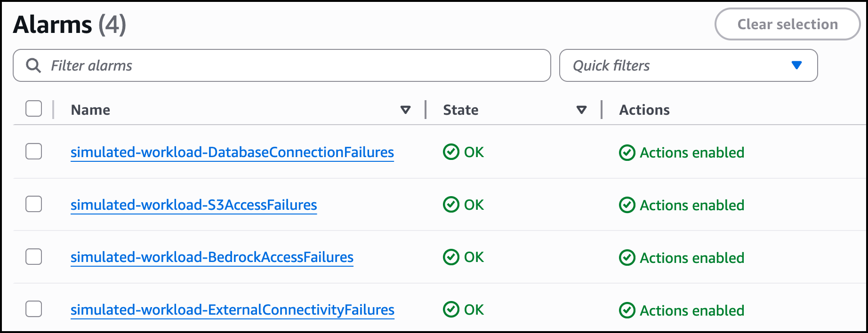The width and height of the screenshot is (868, 333).
Task: Open the simulated-workload-S3AccessFailures alarm link
Action: point(193,205)
